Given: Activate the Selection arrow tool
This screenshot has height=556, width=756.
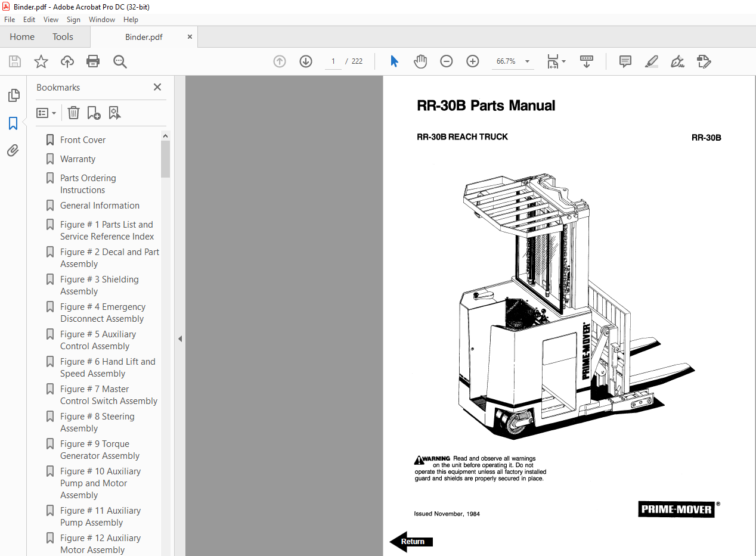Looking at the screenshot, I should coord(394,61).
